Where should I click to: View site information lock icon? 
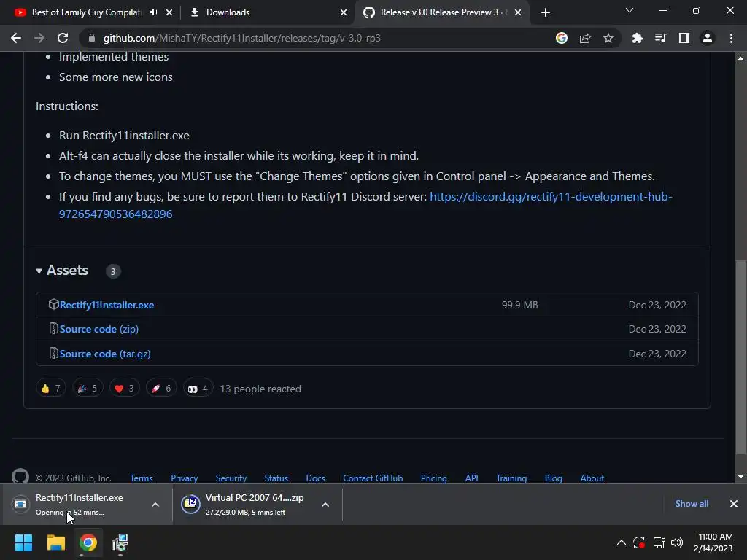[x=92, y=38]
